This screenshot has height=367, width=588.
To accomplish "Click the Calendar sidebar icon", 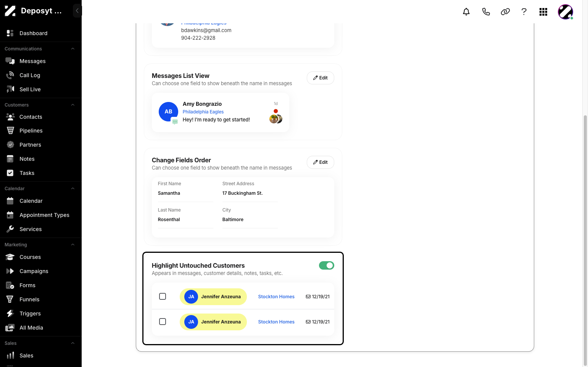I will (x=10, y=201).
